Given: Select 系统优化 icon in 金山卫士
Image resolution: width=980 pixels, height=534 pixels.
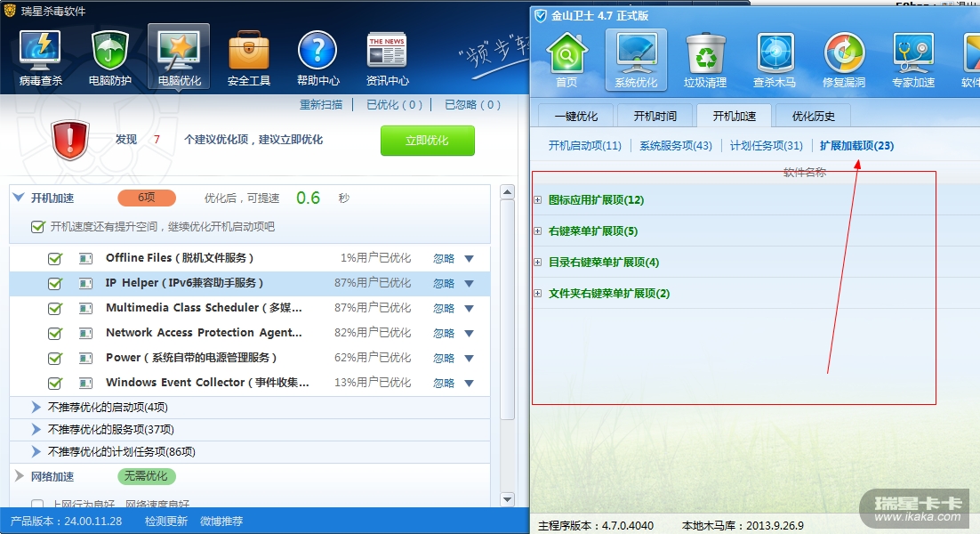Looking at the screenshot, I should pos(636,61).
